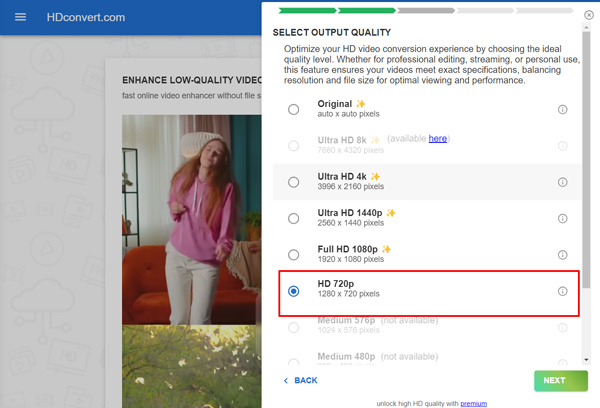Click the scroll down arrow of quality list
Viewport: 600px width, 408px height.
click(x=586, y=360)
